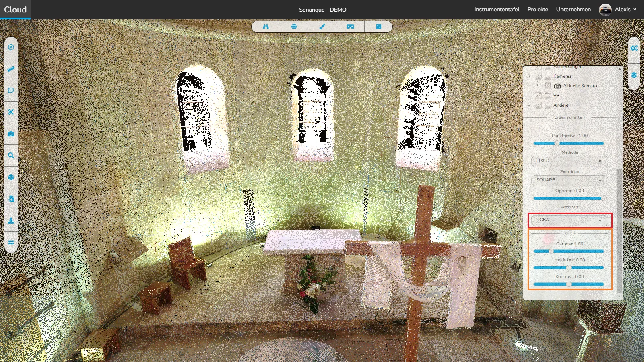Toggle the Kameras checkbox
This screenshot has width=644, height=362.
(538, 76)
